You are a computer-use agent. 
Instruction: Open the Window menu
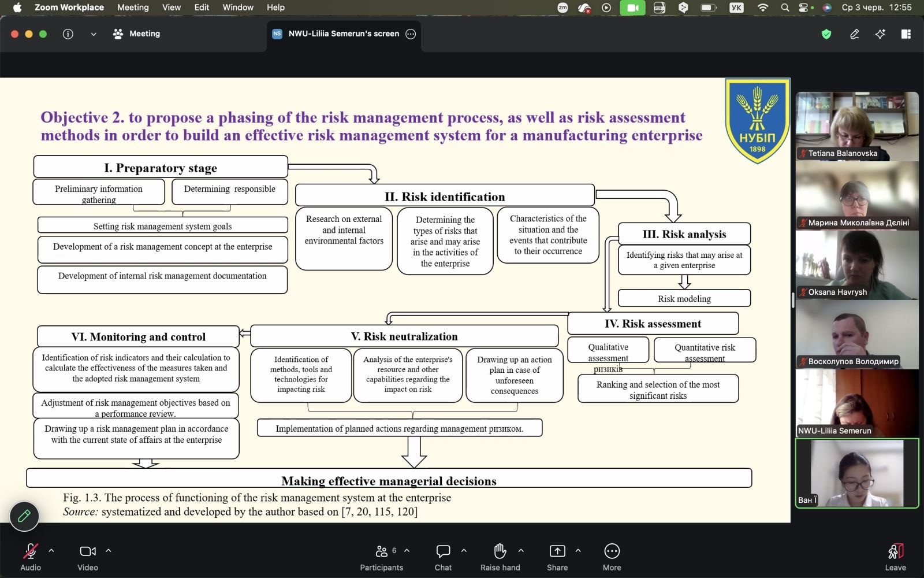238,8
